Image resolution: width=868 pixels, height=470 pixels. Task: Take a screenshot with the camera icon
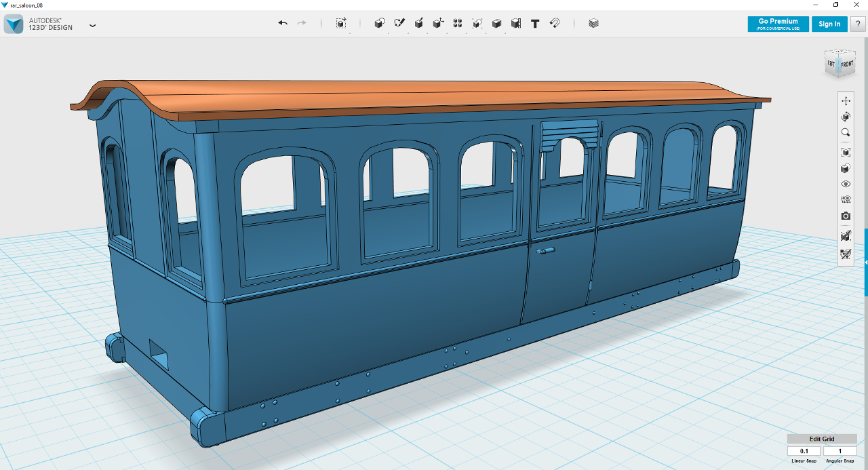(x=846, y=216)
